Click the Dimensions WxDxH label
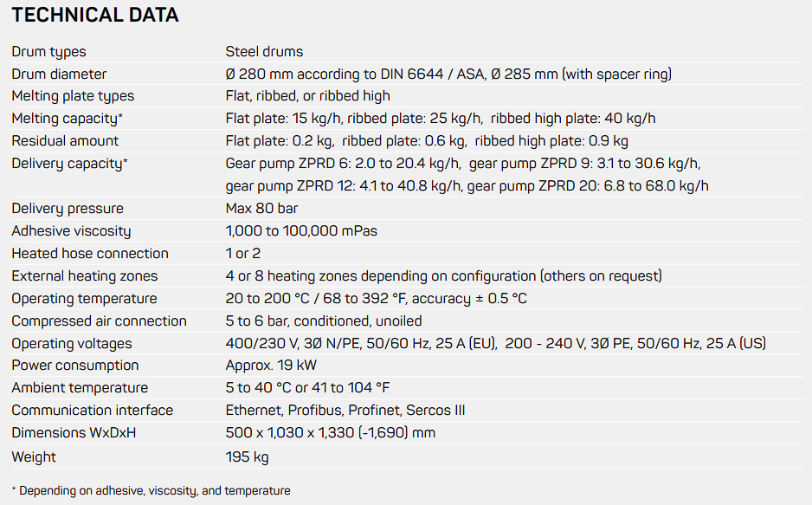 point(74,432)
